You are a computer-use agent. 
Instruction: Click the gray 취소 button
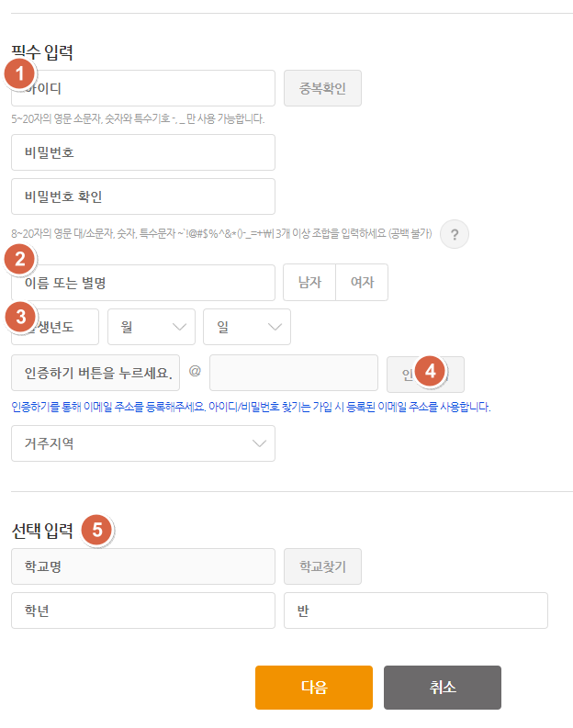[x=443, y=688]
